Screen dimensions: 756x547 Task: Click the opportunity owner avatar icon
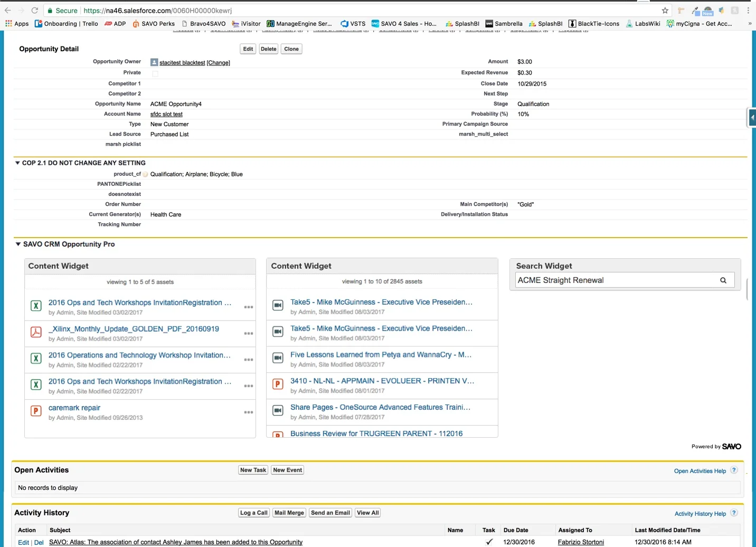pyautogui.click(x=154, y=62)
